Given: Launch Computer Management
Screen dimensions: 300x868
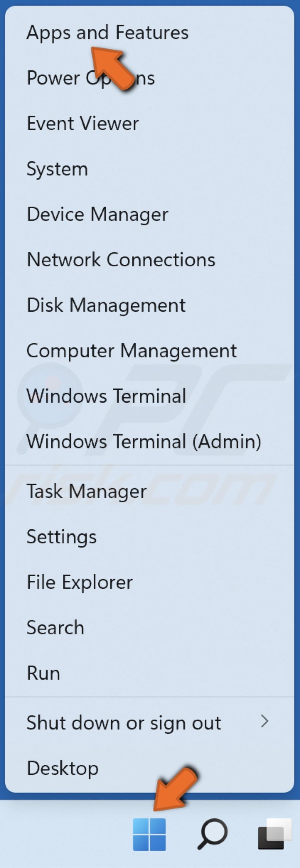Looking at the screenshot, I should tap(132, 350).
